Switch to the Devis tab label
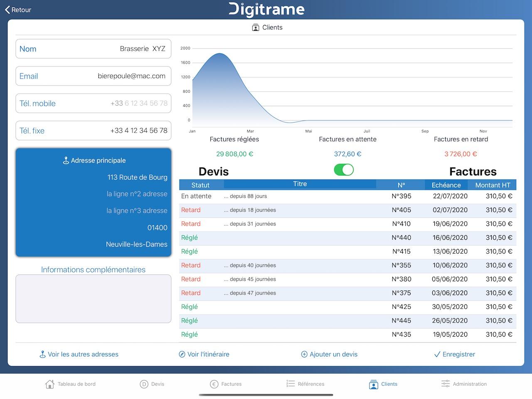This screenshot has width=532, height=399. (158, 384)
